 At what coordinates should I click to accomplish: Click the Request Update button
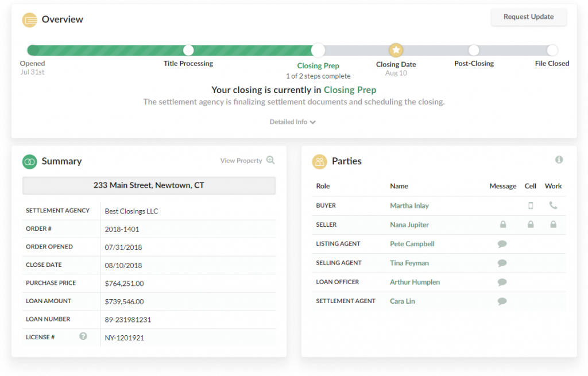pos(528,17)
